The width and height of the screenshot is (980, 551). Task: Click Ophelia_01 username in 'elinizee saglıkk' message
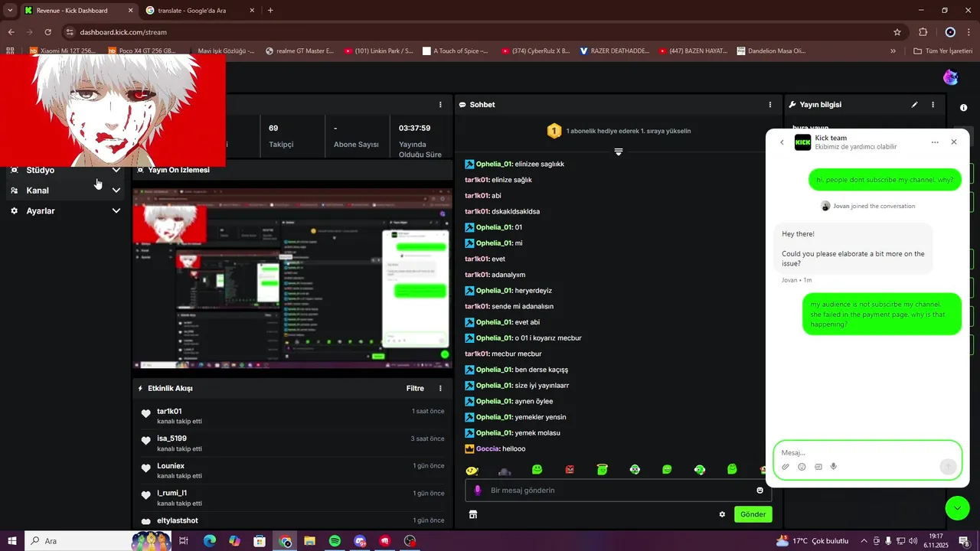click(494, 164)
